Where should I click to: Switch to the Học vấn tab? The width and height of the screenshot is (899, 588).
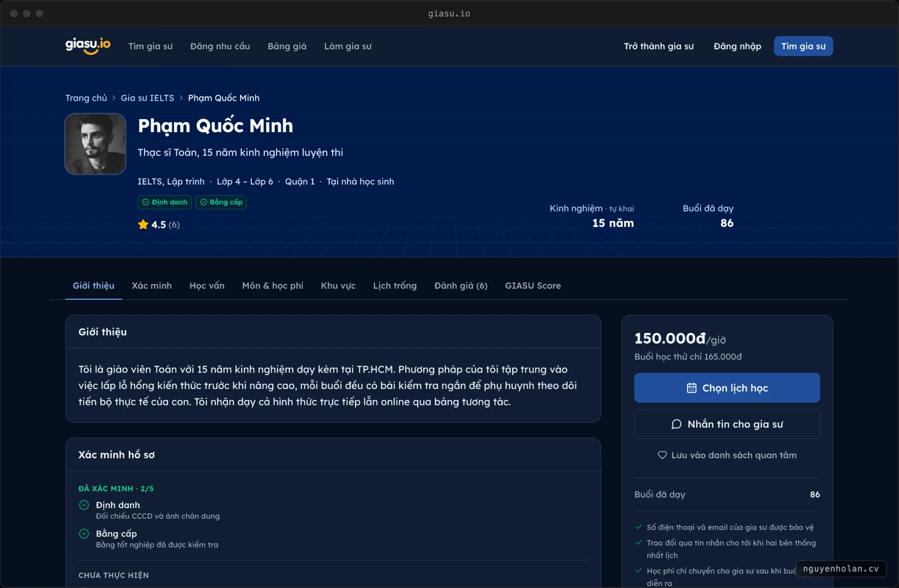pyautogui.click(x=207, y=286)
